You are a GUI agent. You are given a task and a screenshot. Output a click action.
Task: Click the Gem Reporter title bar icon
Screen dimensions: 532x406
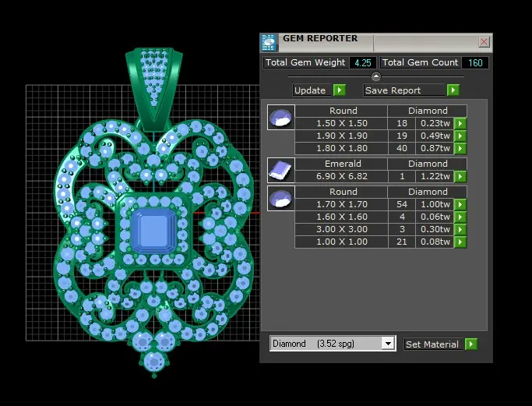pos(269,42)
